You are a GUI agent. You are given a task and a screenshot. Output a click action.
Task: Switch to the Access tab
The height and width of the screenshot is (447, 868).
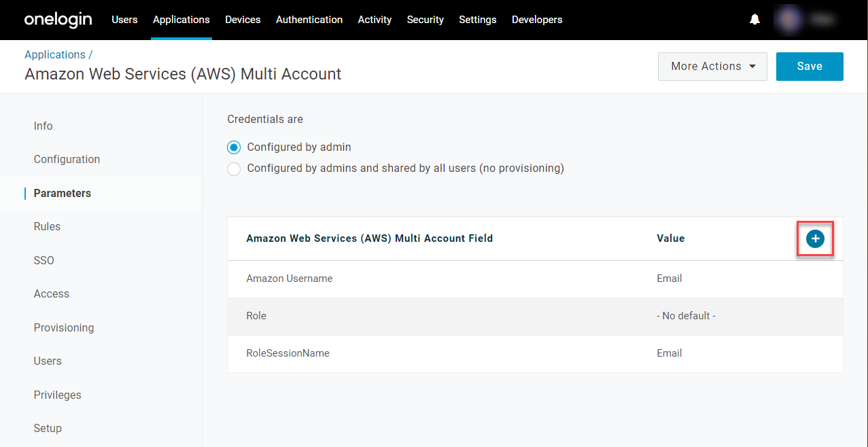coord(52,293)
